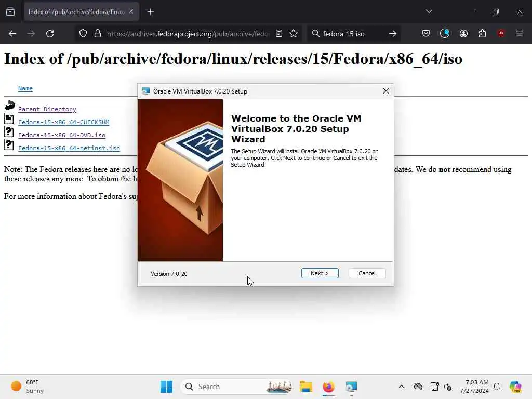
Task: Open the Firefox account icon
Action: (x=463, y=33)
